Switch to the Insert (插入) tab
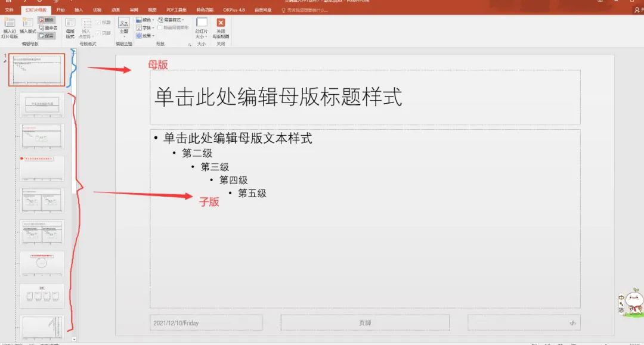 pyautogui.click(x=79, y=10)
